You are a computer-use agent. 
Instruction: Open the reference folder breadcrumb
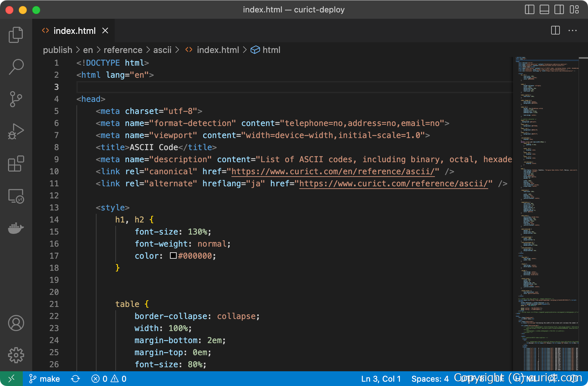click(x=123, y=50)
